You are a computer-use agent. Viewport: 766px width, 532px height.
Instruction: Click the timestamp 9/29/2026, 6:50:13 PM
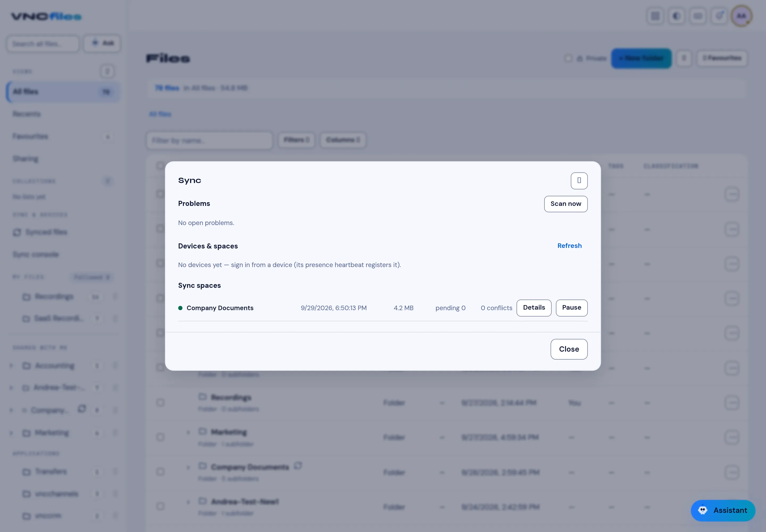(333, 308)
